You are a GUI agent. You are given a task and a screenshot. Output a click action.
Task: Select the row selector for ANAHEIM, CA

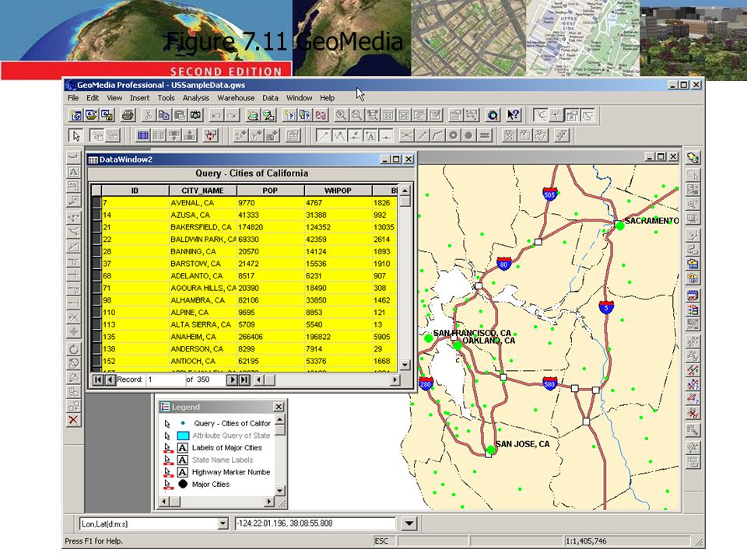(x=96, y=337)
